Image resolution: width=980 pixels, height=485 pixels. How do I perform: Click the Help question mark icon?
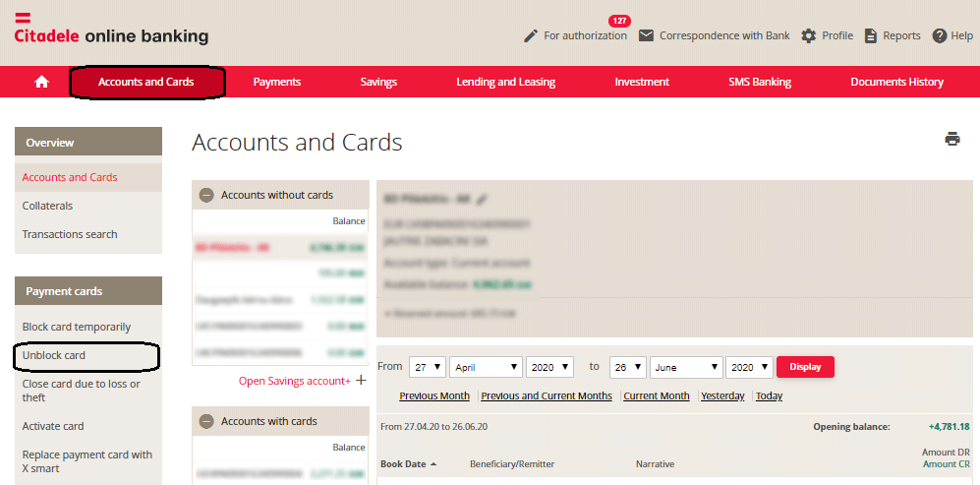coord(940,35)
